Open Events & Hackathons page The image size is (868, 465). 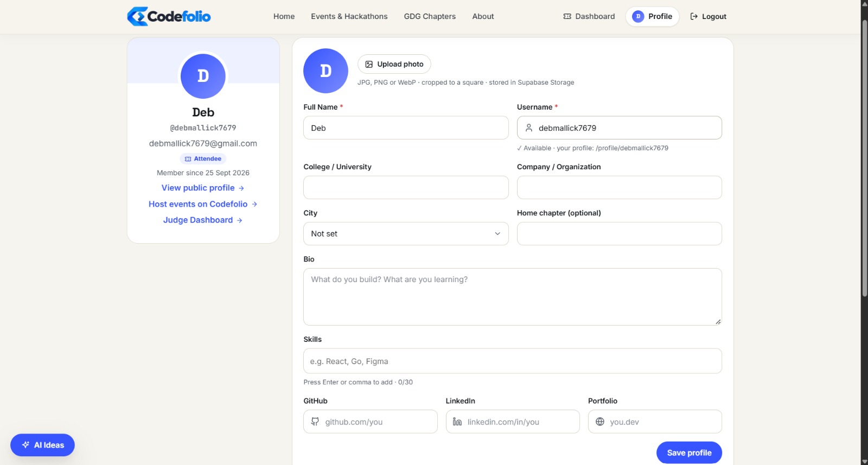[349, 16]
